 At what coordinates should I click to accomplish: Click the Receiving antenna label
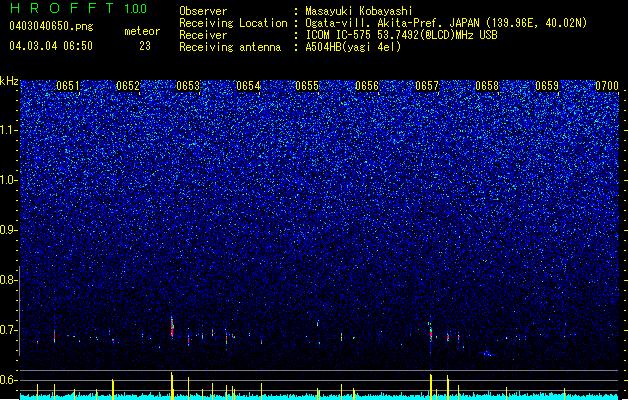230,47
